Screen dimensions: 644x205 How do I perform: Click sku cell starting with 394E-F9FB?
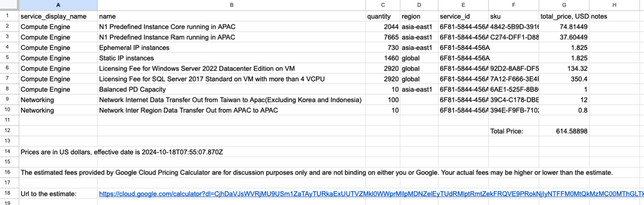tap(514, 110)
